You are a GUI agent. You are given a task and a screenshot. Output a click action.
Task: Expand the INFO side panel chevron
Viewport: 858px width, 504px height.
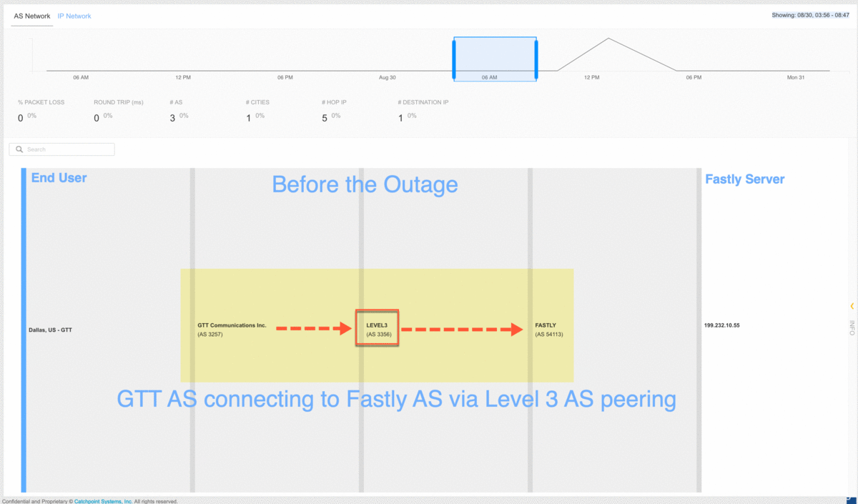(852, 306)
